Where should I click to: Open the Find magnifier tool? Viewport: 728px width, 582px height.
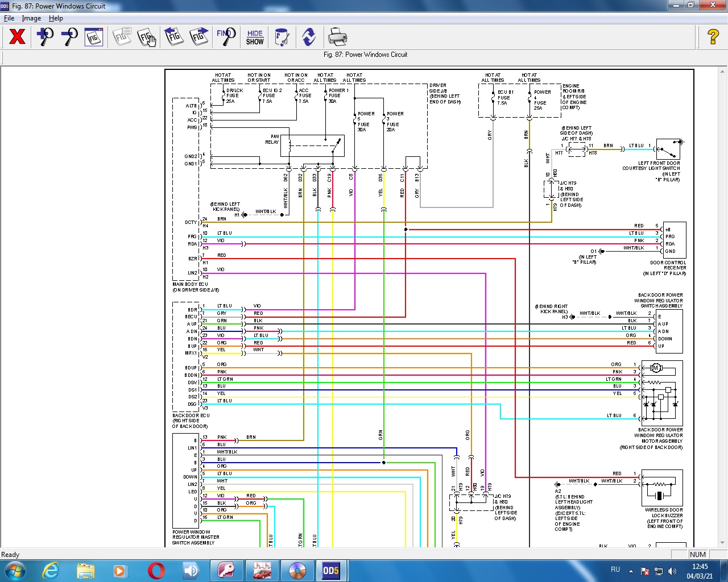tap(226, 37)
